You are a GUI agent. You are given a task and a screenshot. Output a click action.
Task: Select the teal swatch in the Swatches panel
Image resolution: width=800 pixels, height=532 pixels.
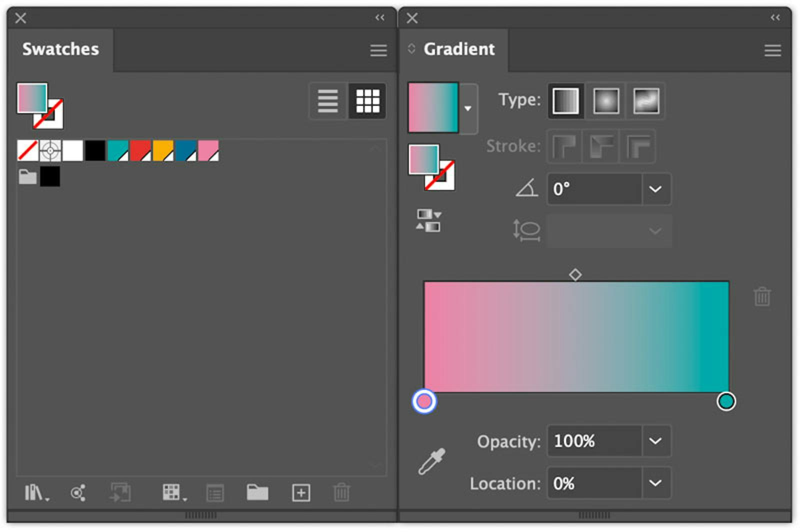(x=118, y=150)
